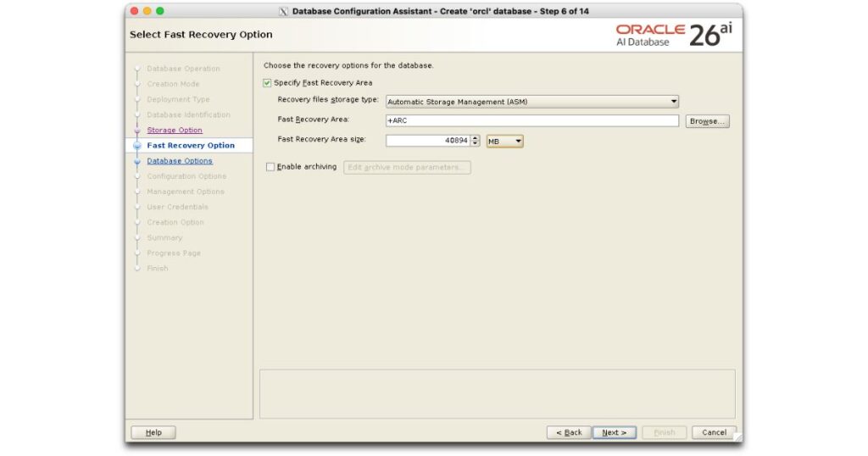
Task: Click the Summary step text
Action: coord(164,238)
